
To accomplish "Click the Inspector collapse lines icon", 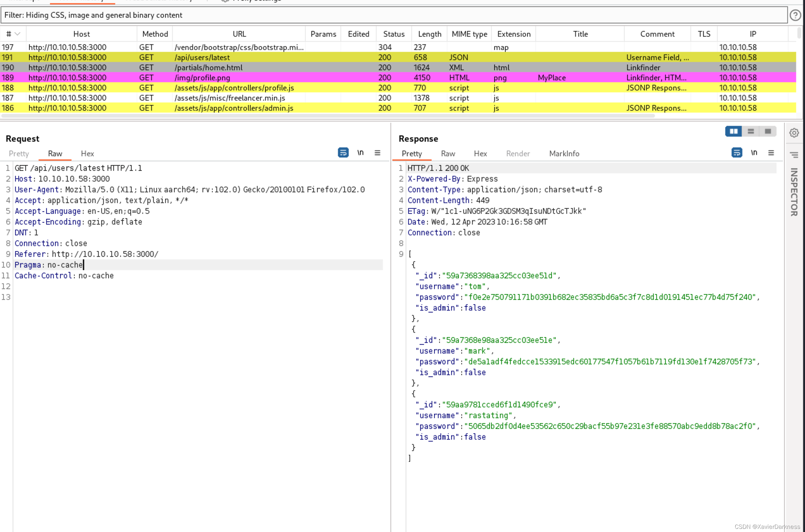I will pyautogui.click(x=794, y=155).
